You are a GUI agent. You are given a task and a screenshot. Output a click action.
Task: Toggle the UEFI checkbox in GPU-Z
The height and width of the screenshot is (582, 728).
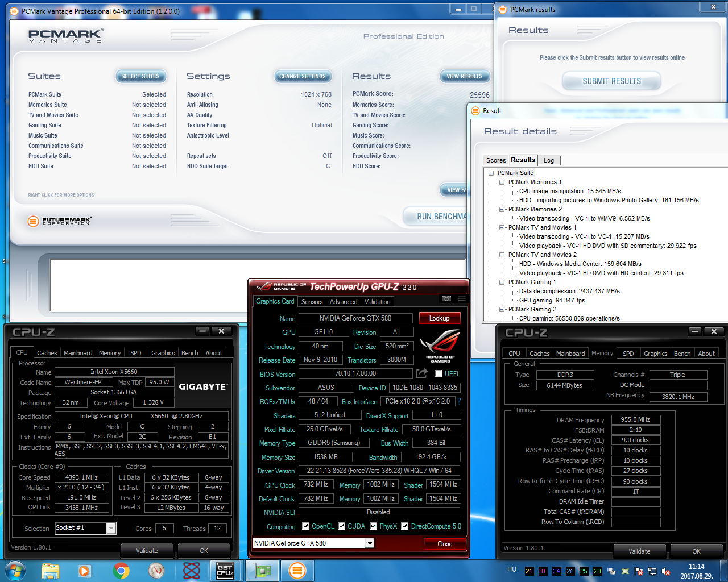click(438, 373)
